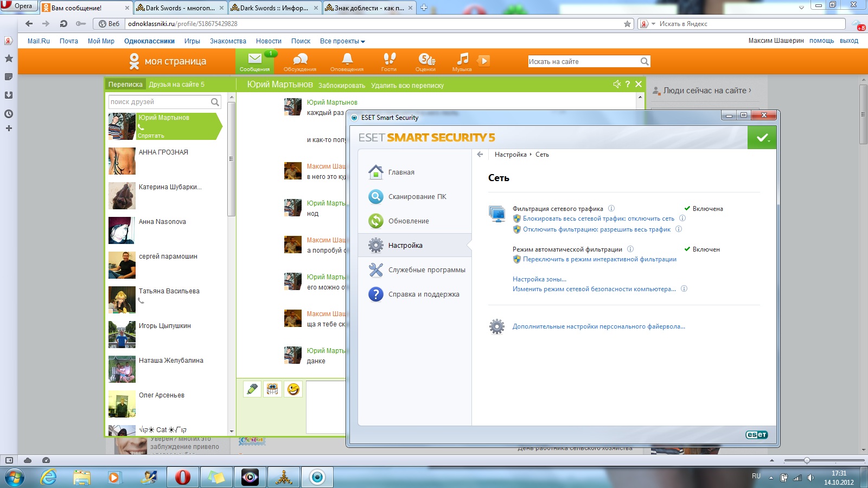This screenshot has width=868, height=488.
Task: Open Обсуждения icon in Odnoklassniki
Action: coord(299,62)
